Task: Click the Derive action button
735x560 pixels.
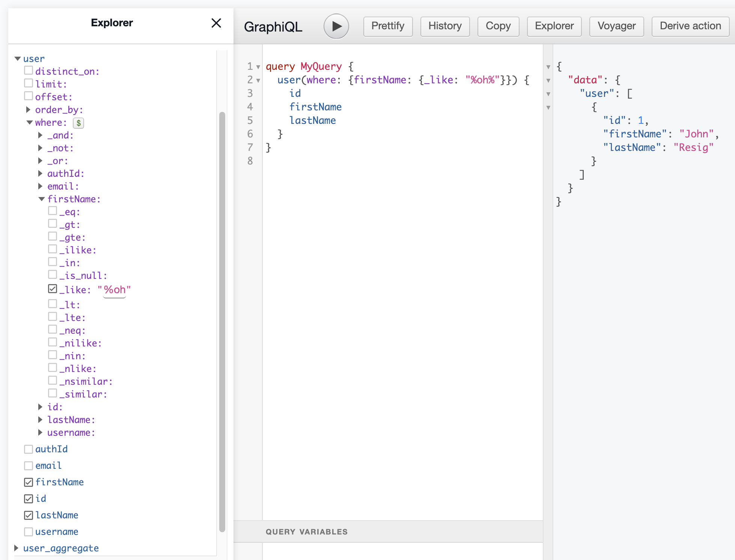Action: (x=690, y=26)
